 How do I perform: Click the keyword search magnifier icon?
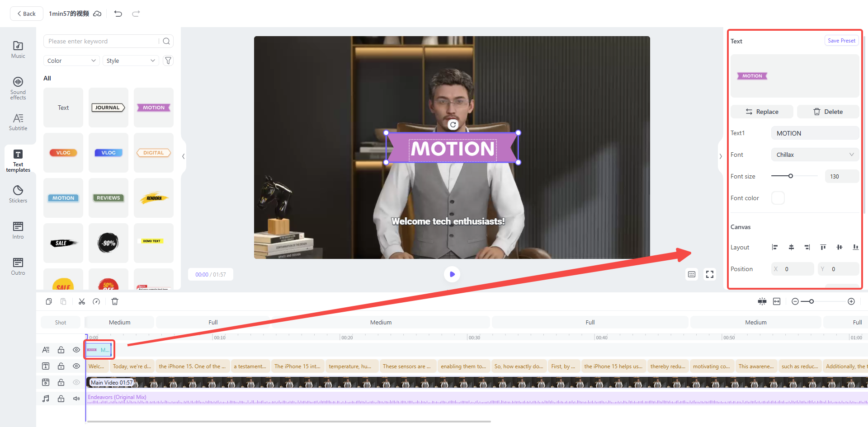(166, 41)
